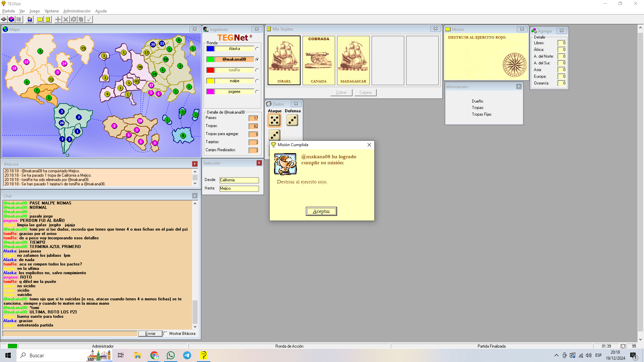Image resolution: width=644 pixels, height=362 pixels.
Task: Open the Juego menu
Action: [x=35, y=11]
